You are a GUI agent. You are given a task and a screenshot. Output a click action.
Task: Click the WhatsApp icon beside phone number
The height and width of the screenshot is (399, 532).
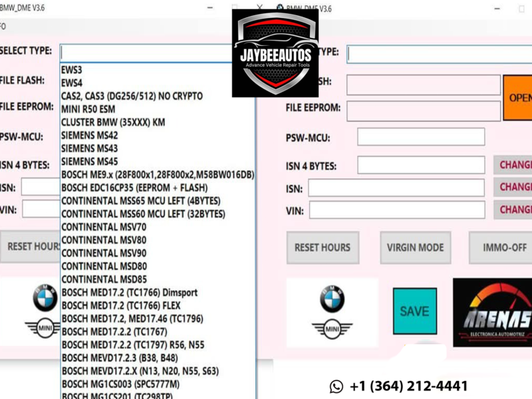(336, 386)
